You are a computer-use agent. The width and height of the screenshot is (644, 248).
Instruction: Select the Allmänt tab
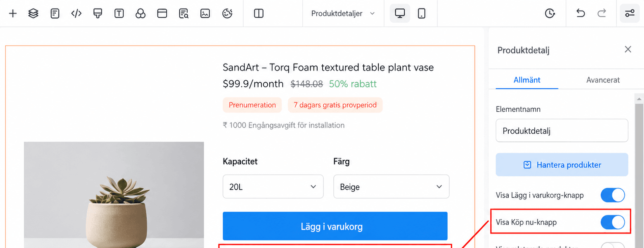(x=527, y=80)
